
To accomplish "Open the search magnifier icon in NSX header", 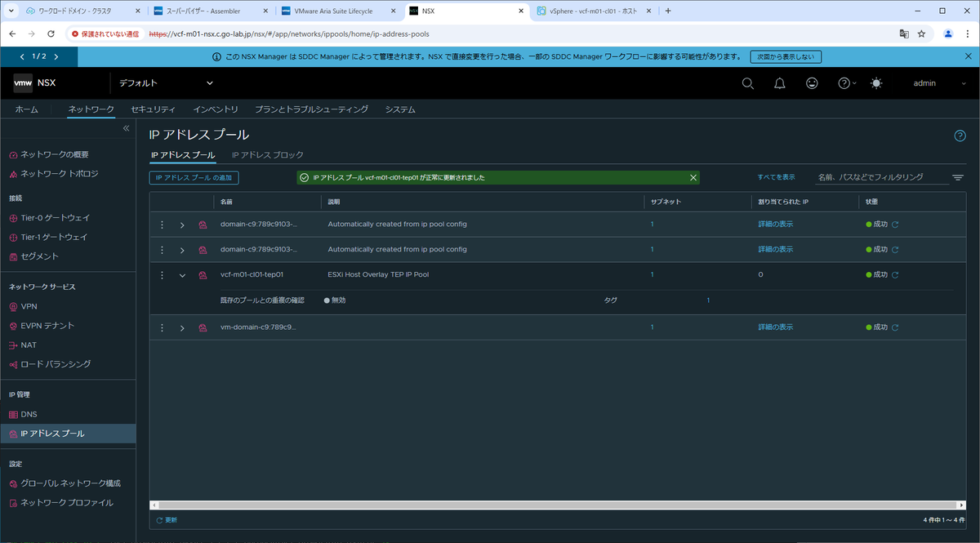I will click(747, 83).
